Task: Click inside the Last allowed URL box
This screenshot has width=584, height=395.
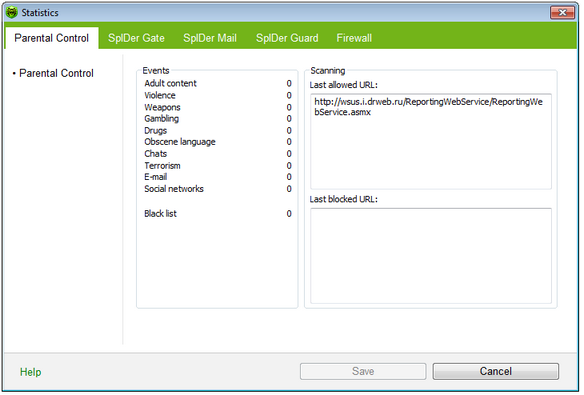Action: tap(431, 141)
